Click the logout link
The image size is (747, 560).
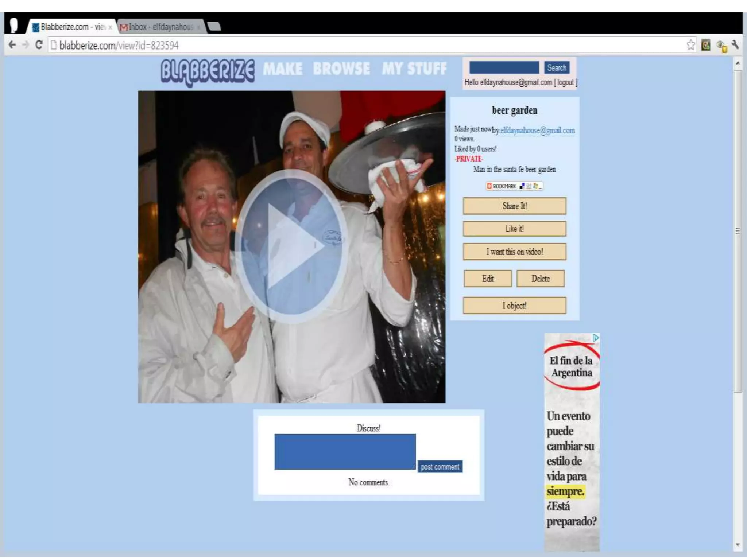click(x=565, y=82)
